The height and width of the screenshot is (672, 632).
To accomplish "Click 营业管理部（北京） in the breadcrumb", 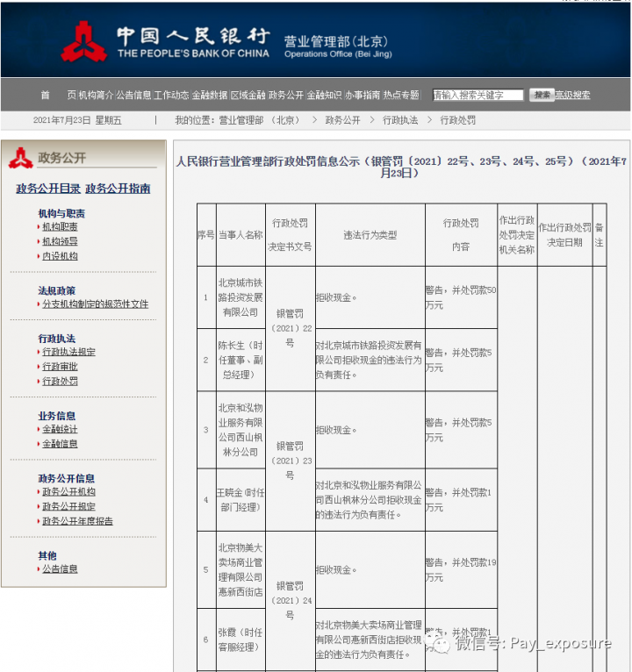I will (x=259, y=120).
